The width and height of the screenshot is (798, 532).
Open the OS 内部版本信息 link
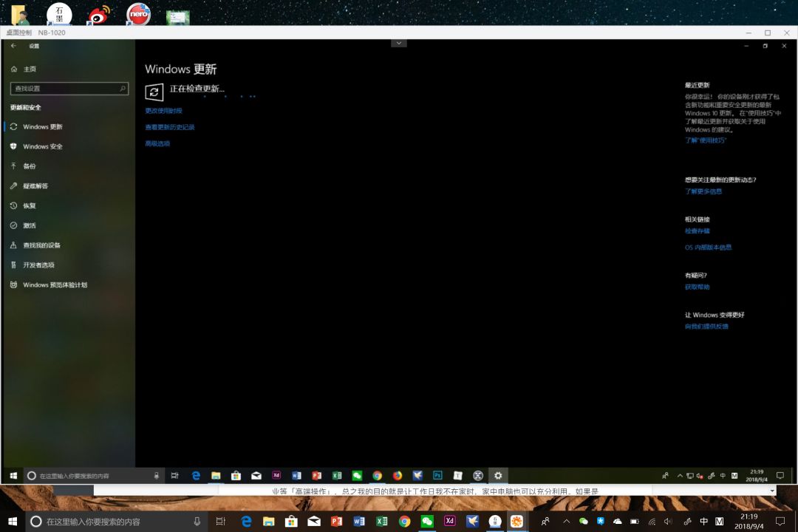point(708,248)
